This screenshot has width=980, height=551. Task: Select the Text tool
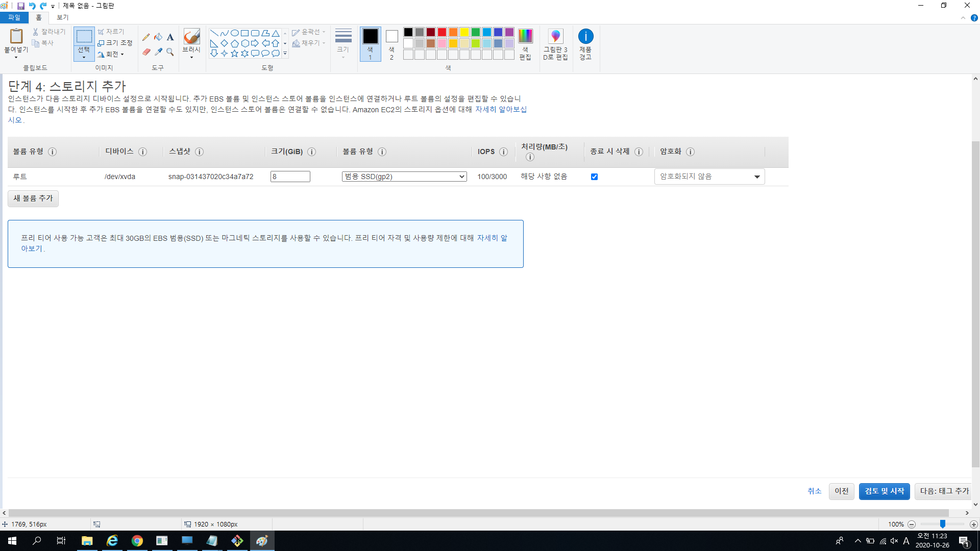tap(170, 37)
